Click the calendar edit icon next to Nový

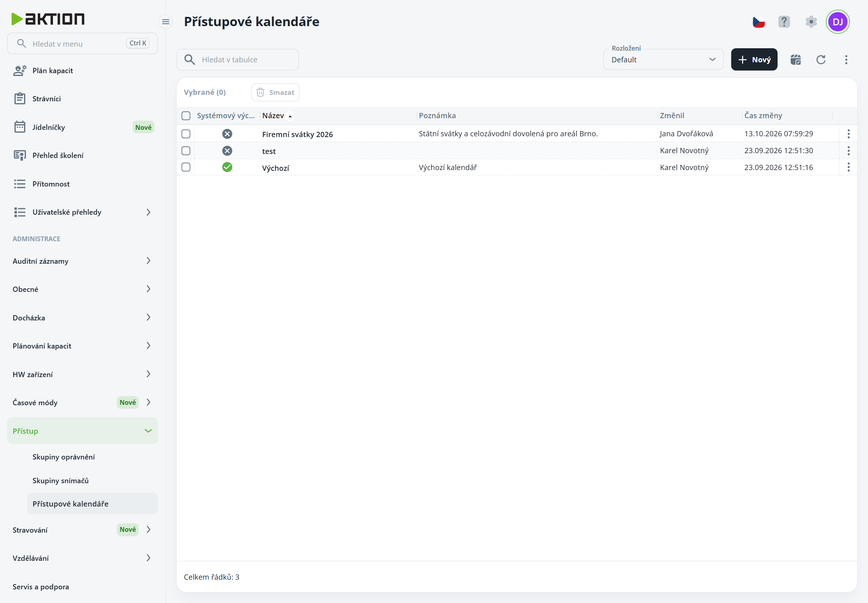coord(796,59)
